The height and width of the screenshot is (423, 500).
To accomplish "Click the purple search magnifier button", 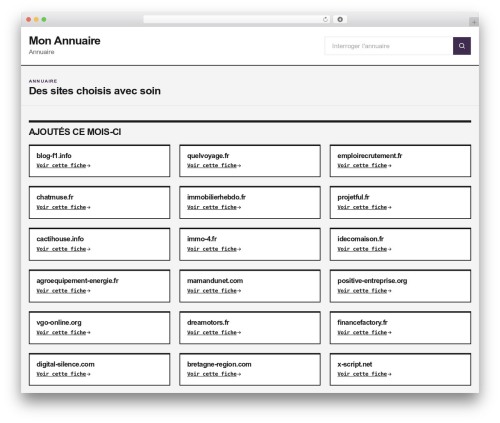I will [x=462, y=46].
